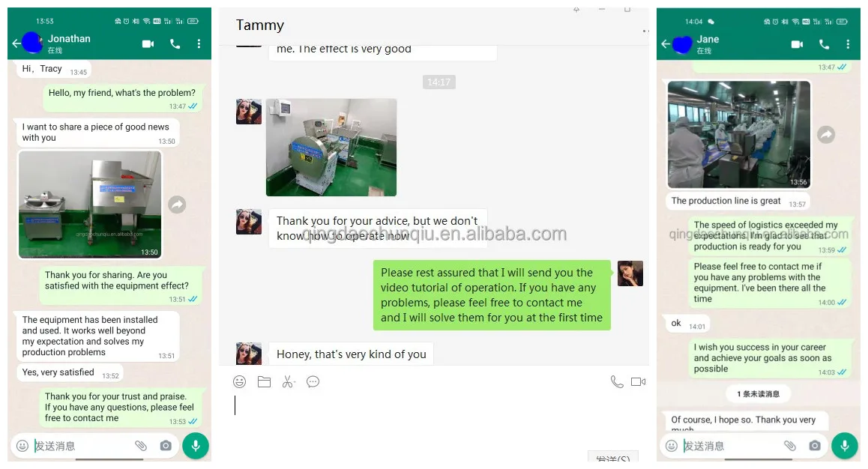868x469 pixels.
Task: Tap the unread messages indicator in Jane chat
Action: click(759, 394)
